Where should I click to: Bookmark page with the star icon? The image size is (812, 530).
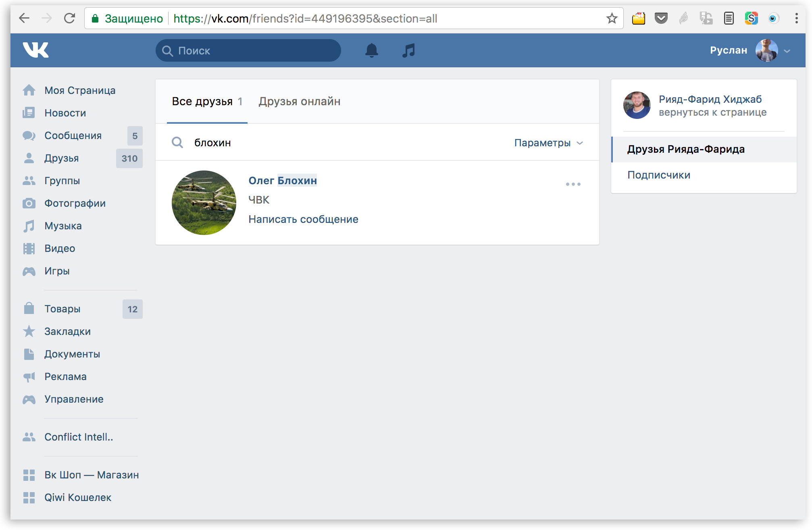tap(612, 18)
